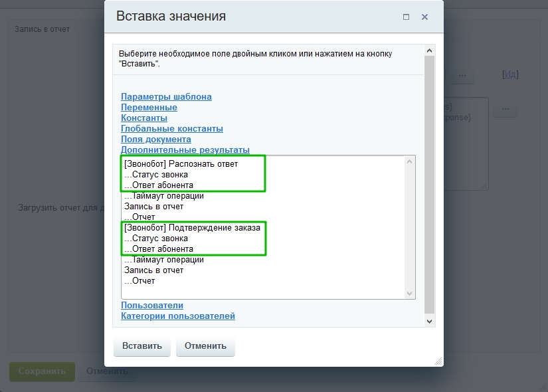Click the dialog's outer scroll-down arrow
548x392 pixels.
coord(429,321)
